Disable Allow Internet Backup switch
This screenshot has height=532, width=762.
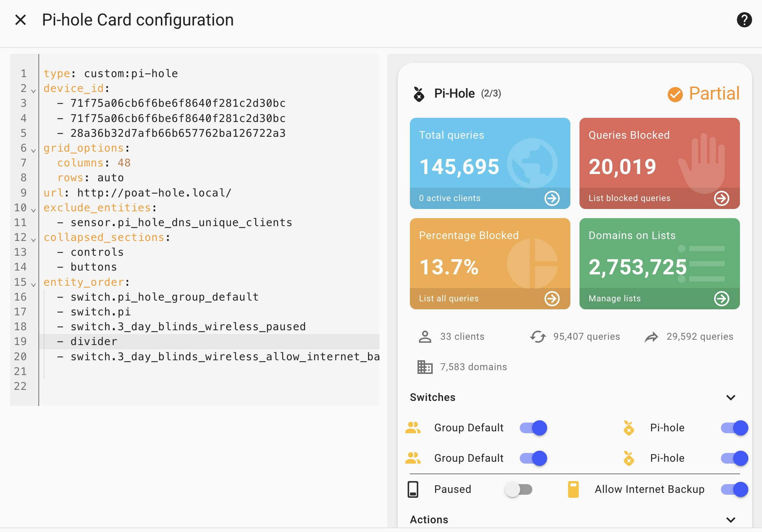tap(734, 489)
